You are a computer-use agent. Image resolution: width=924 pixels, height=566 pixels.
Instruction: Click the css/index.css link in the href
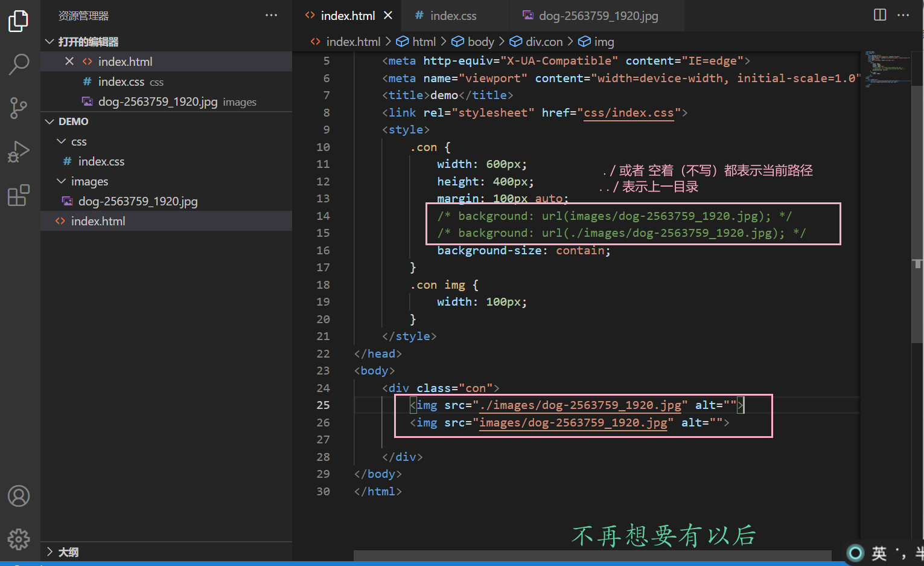628,112
